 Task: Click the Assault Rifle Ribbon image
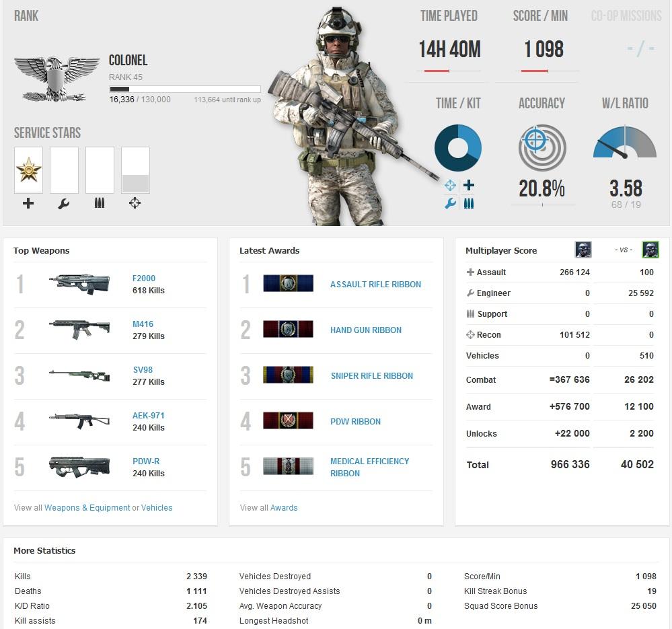click(288, 283)
